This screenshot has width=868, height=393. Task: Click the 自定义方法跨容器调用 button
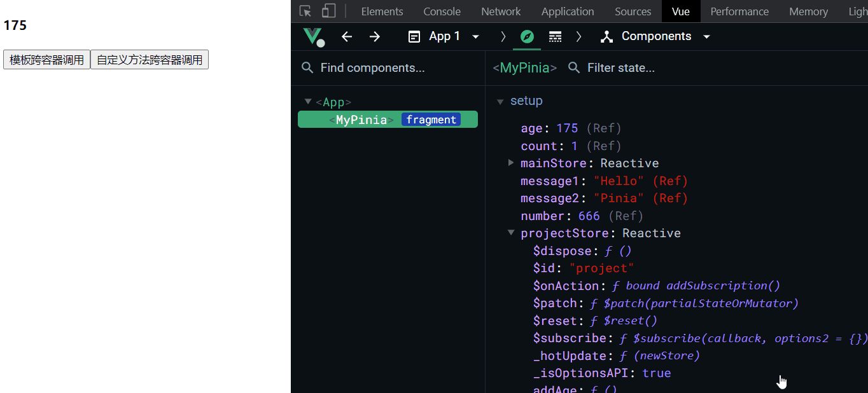(x=150, y=60)
